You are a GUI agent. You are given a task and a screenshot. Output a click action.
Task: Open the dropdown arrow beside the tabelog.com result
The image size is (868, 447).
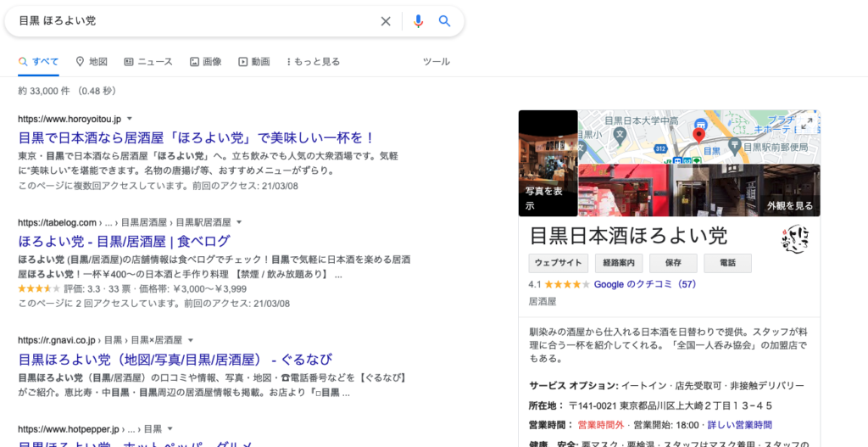point(239,222)
